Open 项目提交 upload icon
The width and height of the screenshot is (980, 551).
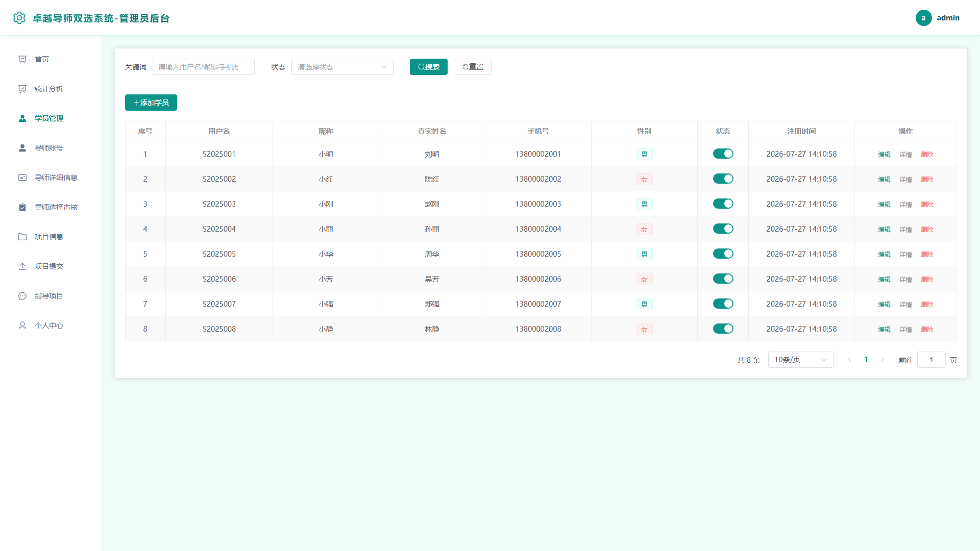pyautogui.click(x=22, y=266)
